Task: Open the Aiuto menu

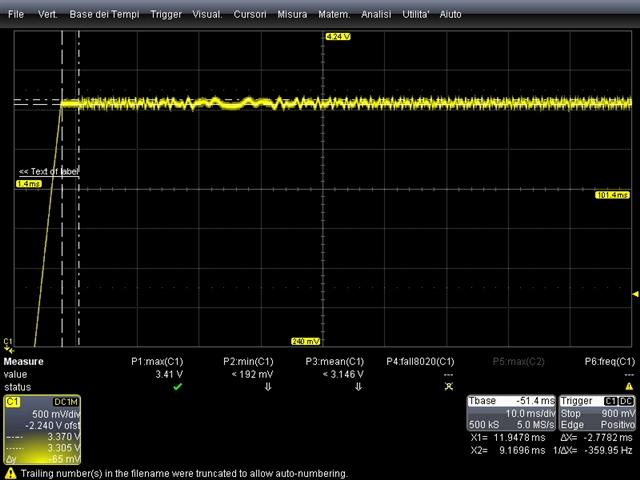Action: (450, 14)
